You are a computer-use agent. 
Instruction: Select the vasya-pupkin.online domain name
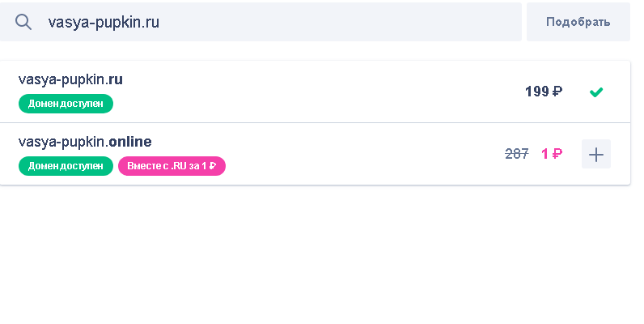coord(85,142)
